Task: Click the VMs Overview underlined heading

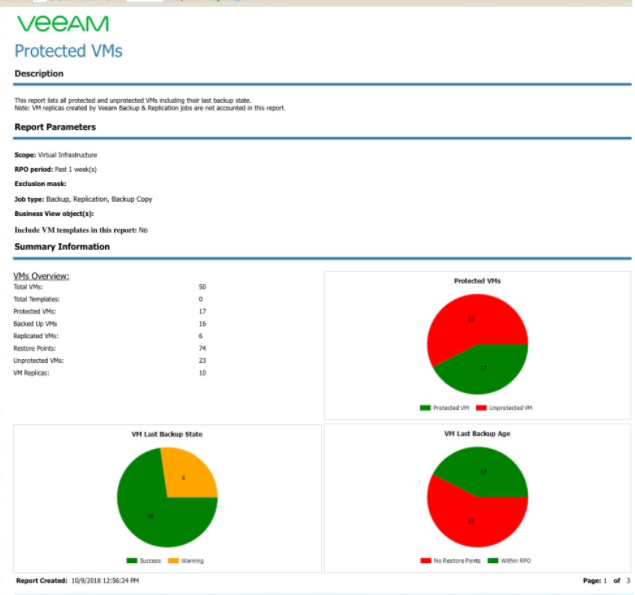Action: pyautogui.click(x=40, y=275)
